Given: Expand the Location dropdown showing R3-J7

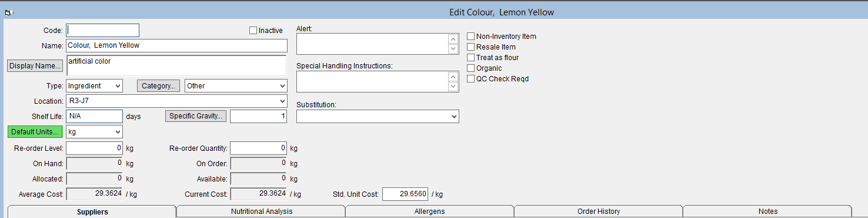Looking at the screenshot, I should coord(176,101).
